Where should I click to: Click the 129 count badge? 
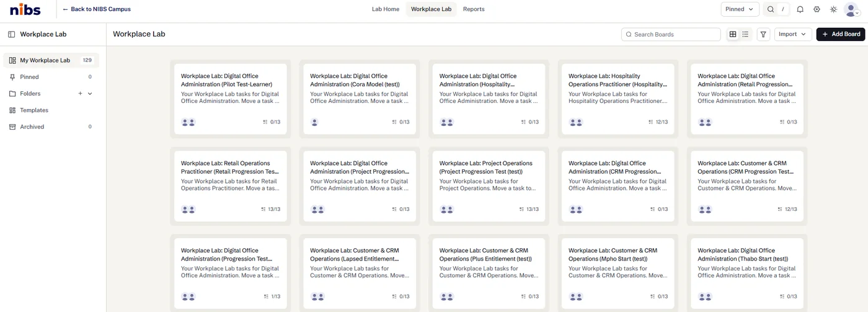[87, 60]
